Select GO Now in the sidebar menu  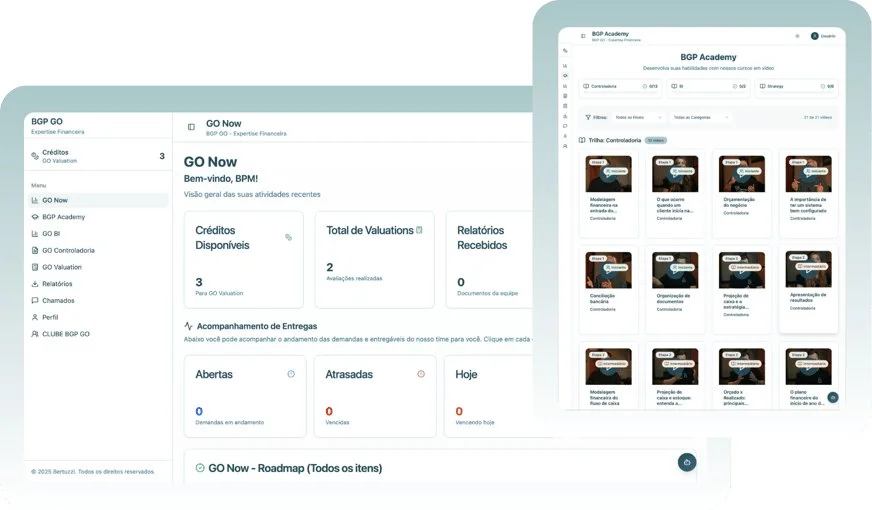click(x=98, y=200)
